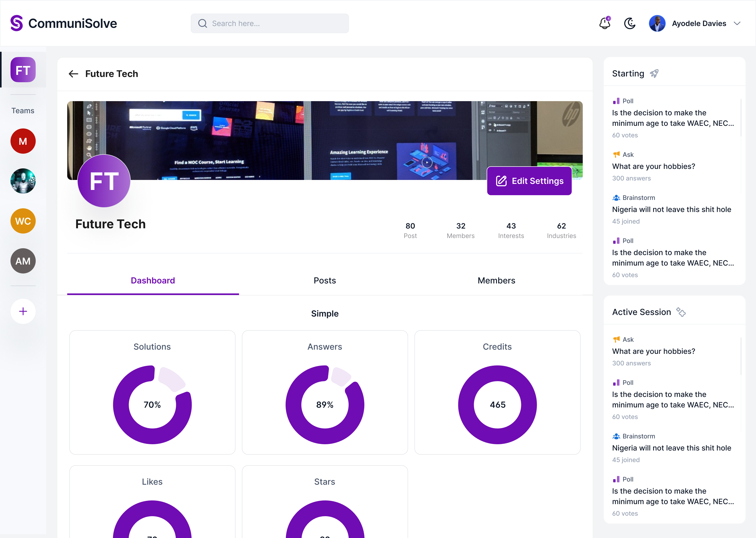Image resolution: width=756 pixels, height=538 pixels.
Task: Click the Credits 465 donut chart
Action: point(497,405)
